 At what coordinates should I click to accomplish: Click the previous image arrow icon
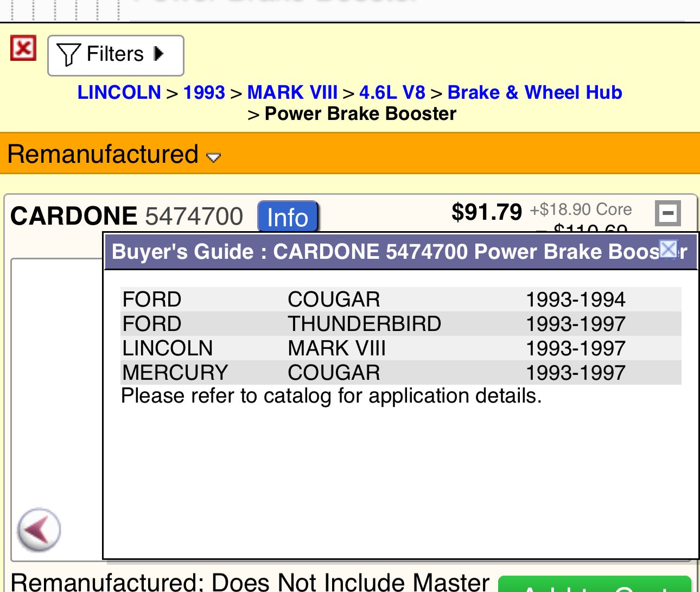tap(39, 530)
